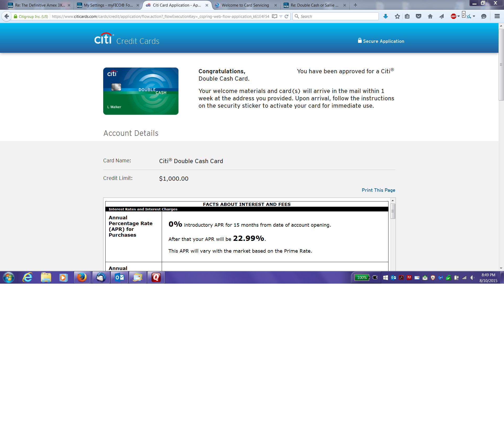Open Adblock Plus icon
Screen dimensions: 504x436
pyautogui.click(x=453, y=16)
